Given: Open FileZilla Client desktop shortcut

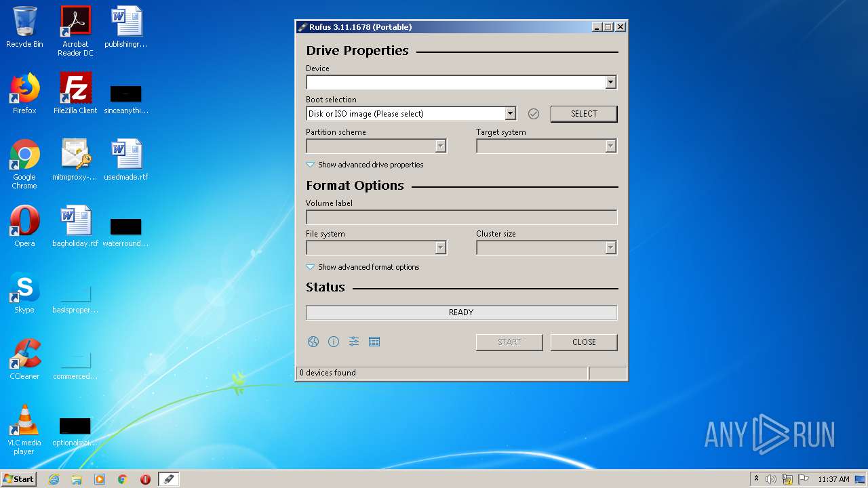Looking at the screenshot, I should click(75, 94).
